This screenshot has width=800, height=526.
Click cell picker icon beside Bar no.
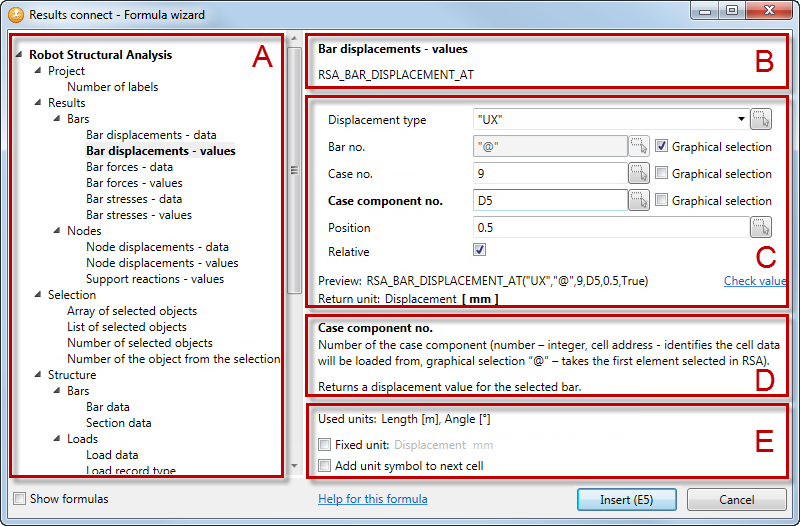639,146
